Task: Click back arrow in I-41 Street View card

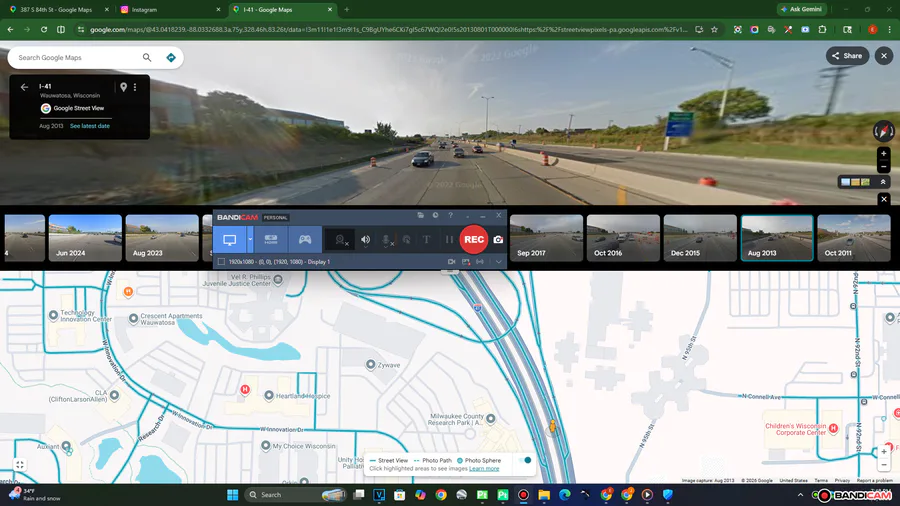Action: (x=24, y=87)
